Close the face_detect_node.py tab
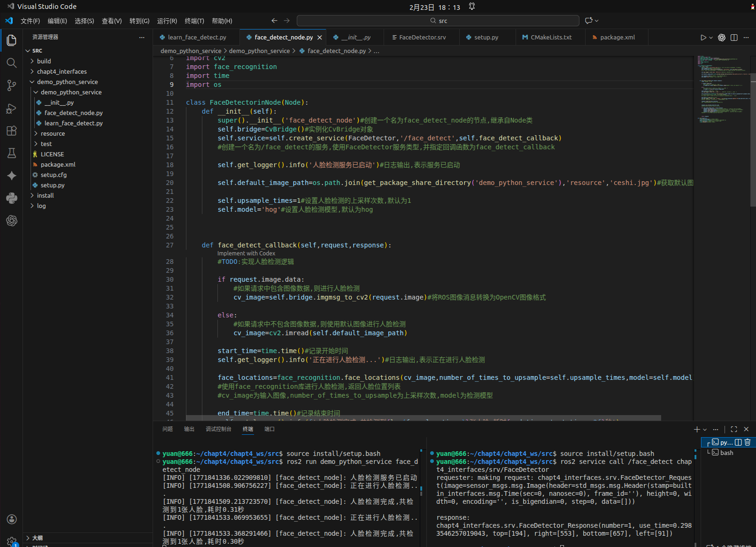Image resolution: width=756 pixels, height=547 pixels. (x=320, y=38)
